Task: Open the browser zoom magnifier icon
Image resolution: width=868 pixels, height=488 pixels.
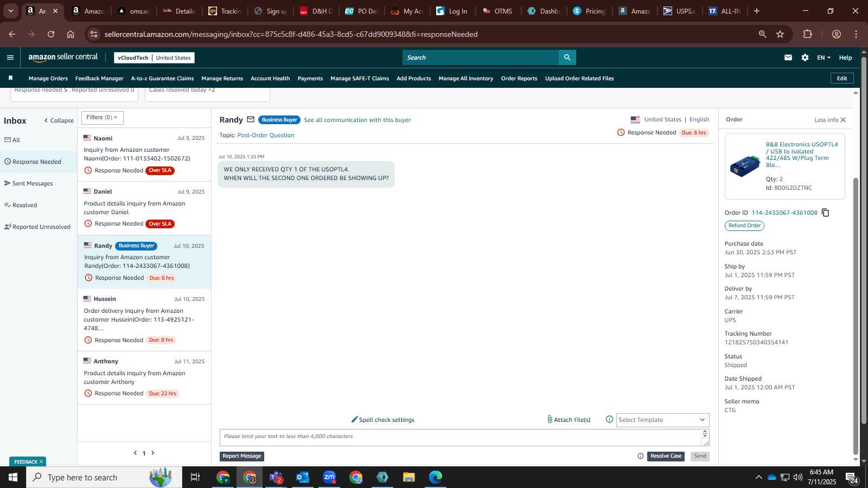Action: point(762,34)
